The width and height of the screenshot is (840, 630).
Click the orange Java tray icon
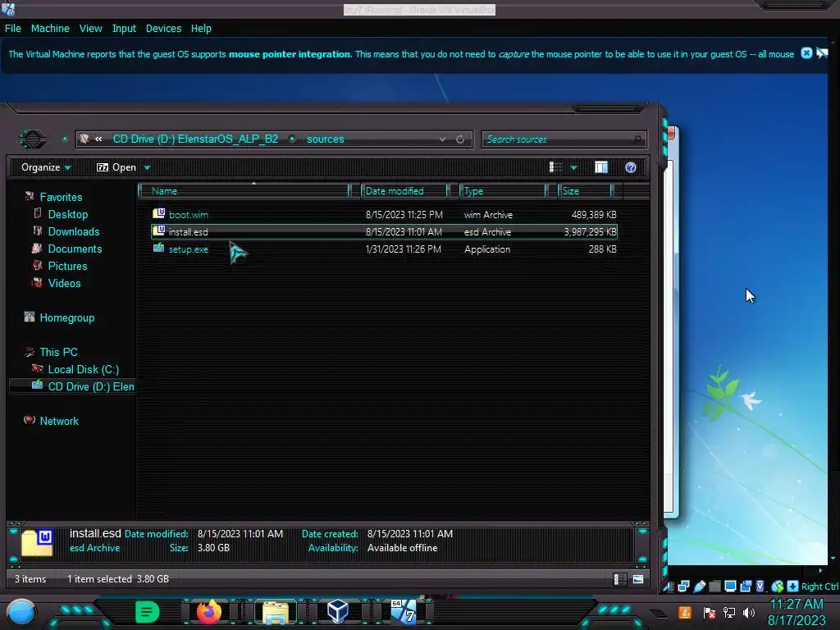click(x=685, y=612)
